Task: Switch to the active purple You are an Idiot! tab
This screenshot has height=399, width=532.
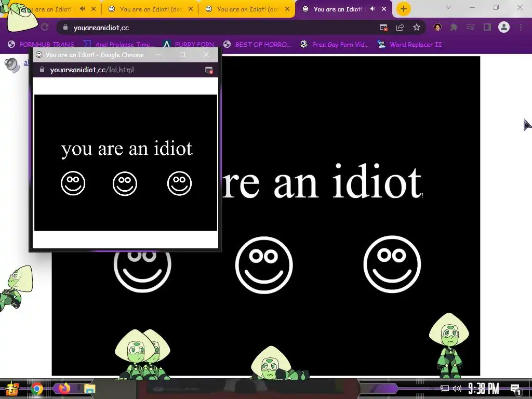Action: click(338, 9)
